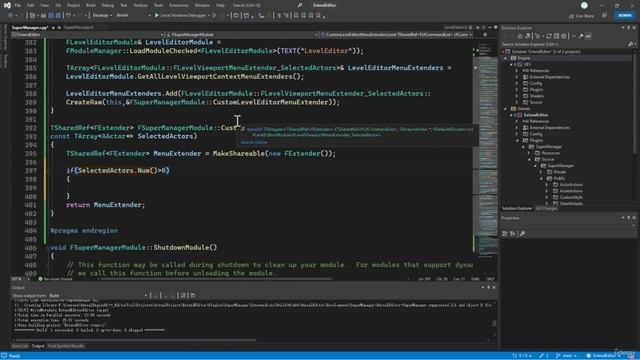
Task: Click the zoom percentage dropdown in editor
Action: (21, 279)
